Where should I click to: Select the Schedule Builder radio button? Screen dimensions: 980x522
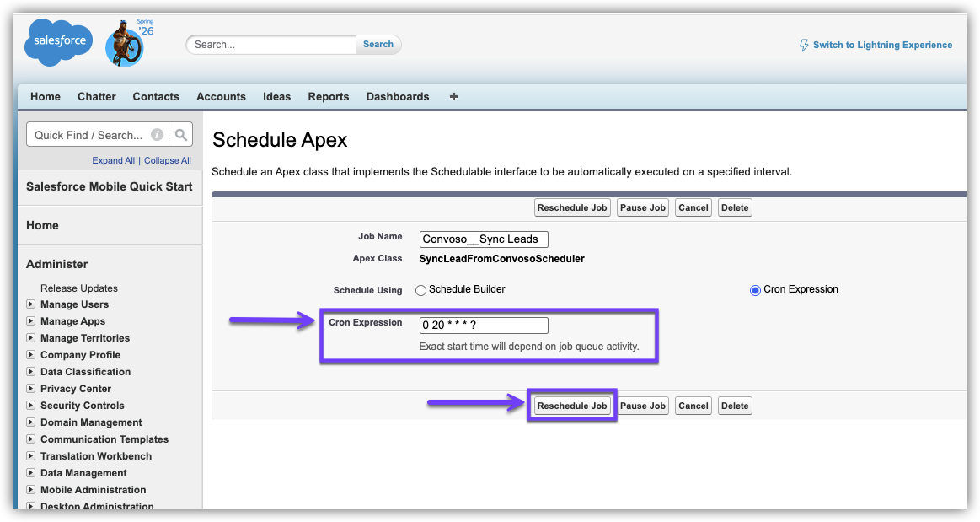(x=421, y=290)
